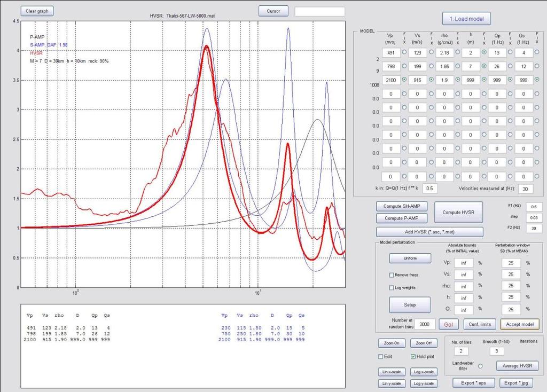This screenshot has width=547, height=392.
Task: Click the Zoom On button
Action: tap(392, 343)
